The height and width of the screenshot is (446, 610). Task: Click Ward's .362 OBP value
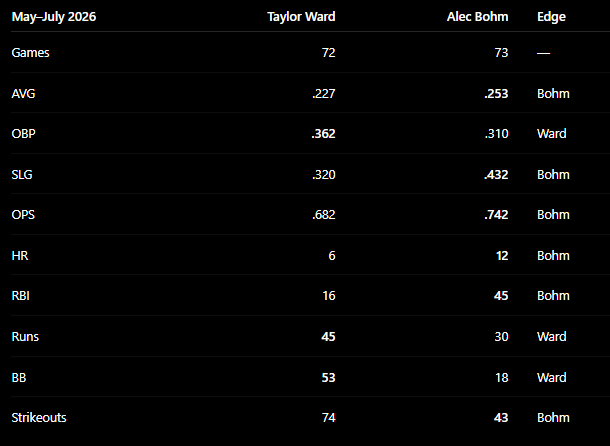[x=323, y=133]
